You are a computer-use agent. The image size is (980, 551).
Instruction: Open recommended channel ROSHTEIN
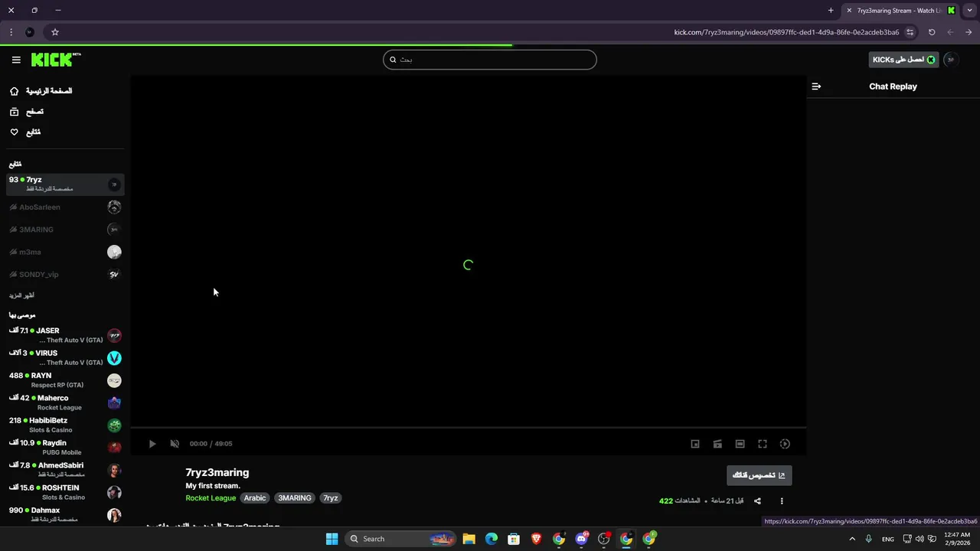coord(65,492)
